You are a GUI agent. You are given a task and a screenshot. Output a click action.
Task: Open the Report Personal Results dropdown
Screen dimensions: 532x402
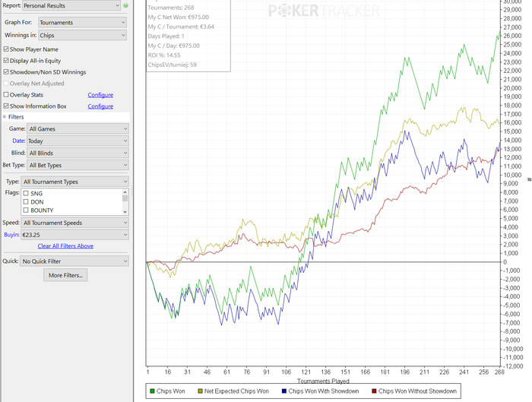[71, 5]
